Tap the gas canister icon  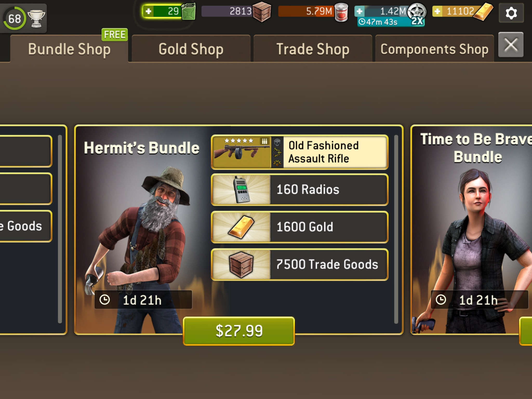[189, 11]
